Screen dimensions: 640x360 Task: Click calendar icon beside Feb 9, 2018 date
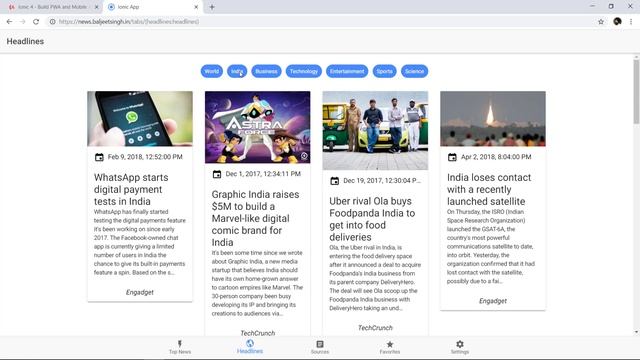(x=99, y=157)
